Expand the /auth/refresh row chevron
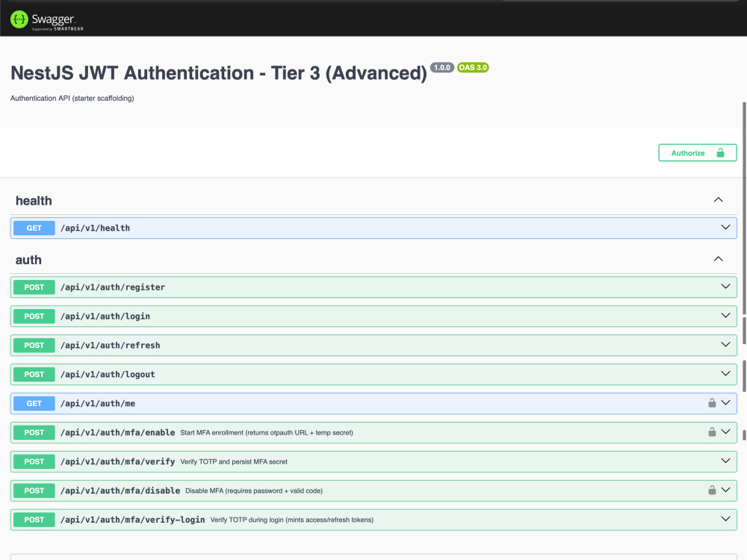 pyautogui.click(x=725, y=344)
